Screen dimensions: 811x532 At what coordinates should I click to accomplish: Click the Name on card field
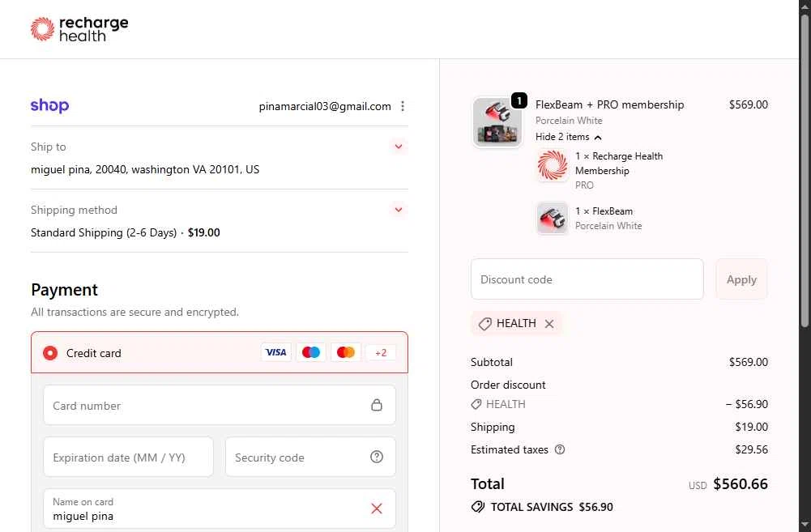click(220, 509)
